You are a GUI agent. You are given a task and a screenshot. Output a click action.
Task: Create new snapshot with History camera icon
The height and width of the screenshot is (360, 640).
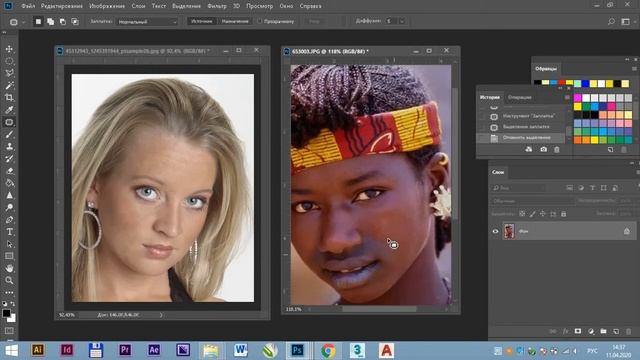543,149
